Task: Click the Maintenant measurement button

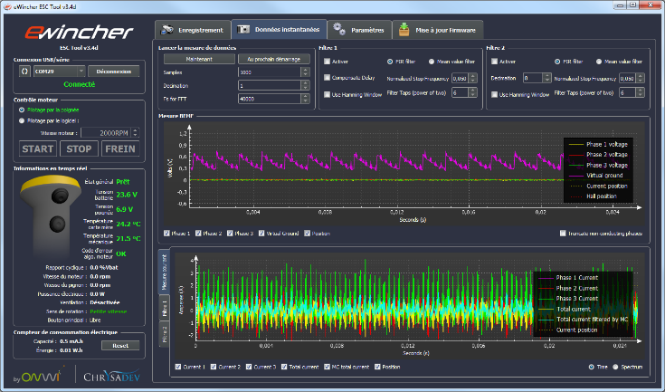Action: pos(199,59)
